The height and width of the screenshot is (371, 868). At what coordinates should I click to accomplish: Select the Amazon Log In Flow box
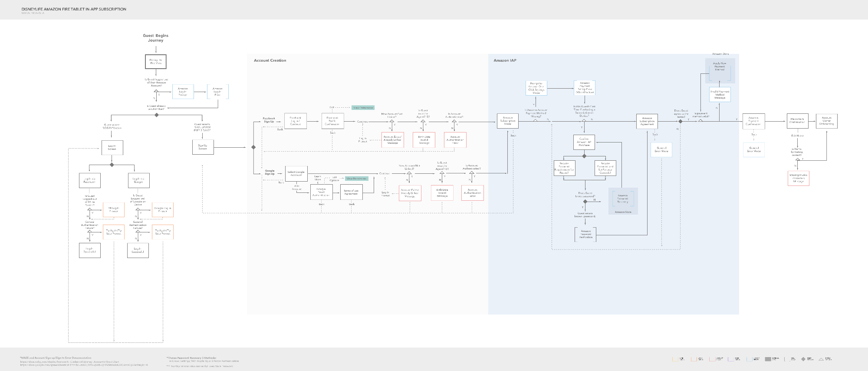pos(217,92)
